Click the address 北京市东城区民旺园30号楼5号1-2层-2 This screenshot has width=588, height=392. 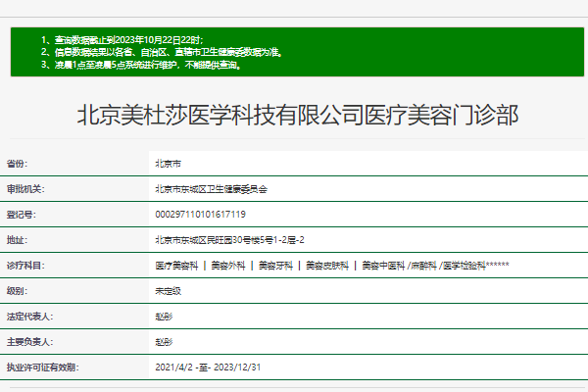(229, 240)
